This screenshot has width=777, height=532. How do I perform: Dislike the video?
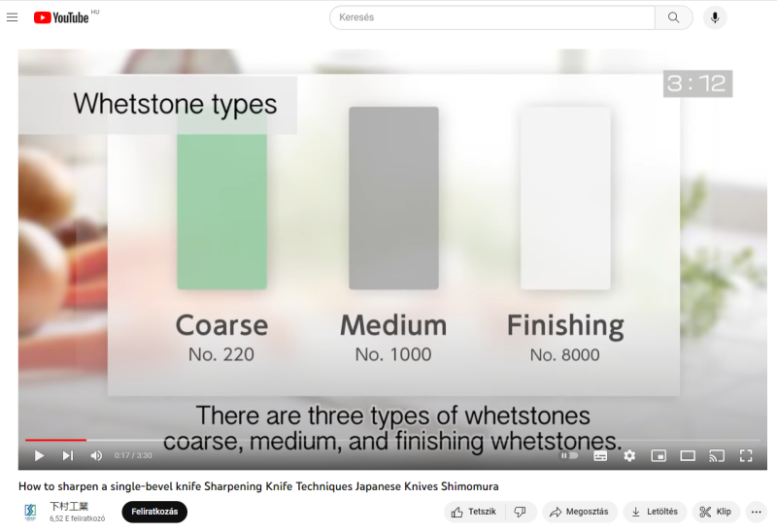pos(521,512)
